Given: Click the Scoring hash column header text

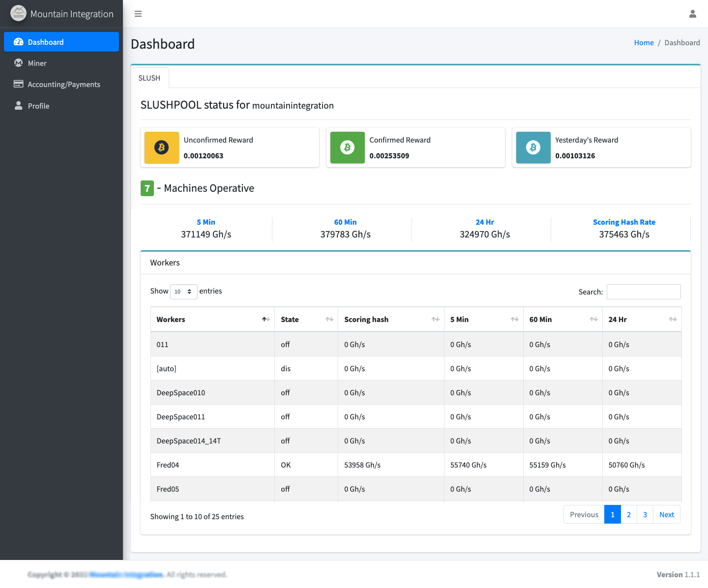Looking at the screenshot, I should pos(366,320).
